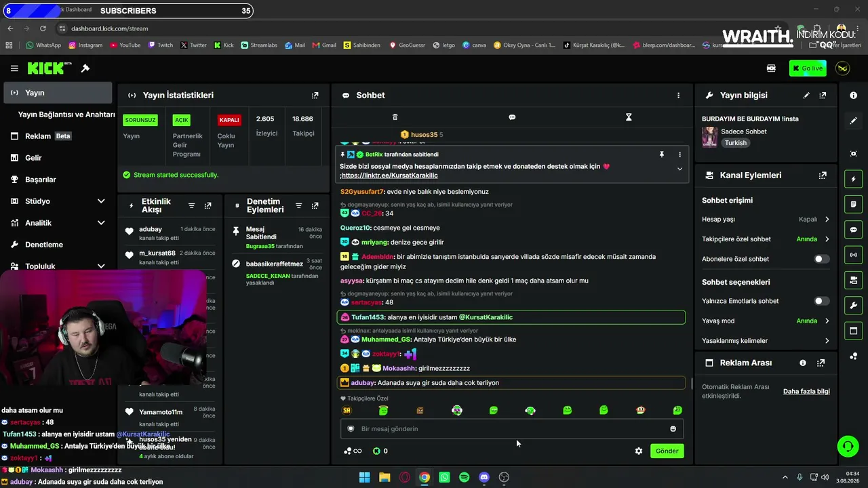Open the Sohbet panel three-dot menu
Image resolution: width=868 pixels, height=488 pixels.
coord(678,96)
